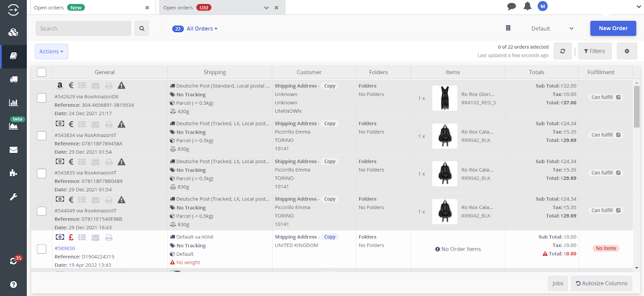This screenshot has height=296, width=644.
Task: Click the envelope icon on order #589650
Action: 95,238
